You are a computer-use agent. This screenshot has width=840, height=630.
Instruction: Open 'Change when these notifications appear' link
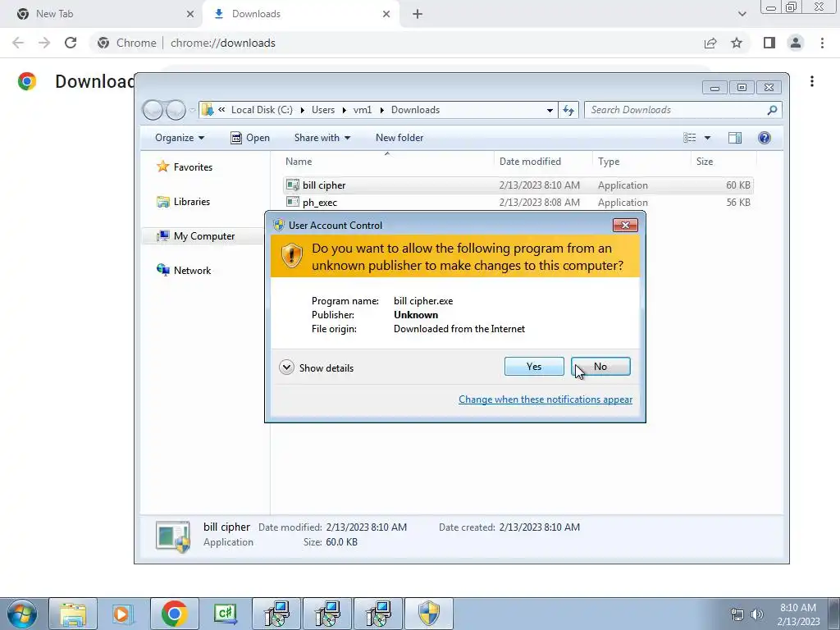click(546, 399)
